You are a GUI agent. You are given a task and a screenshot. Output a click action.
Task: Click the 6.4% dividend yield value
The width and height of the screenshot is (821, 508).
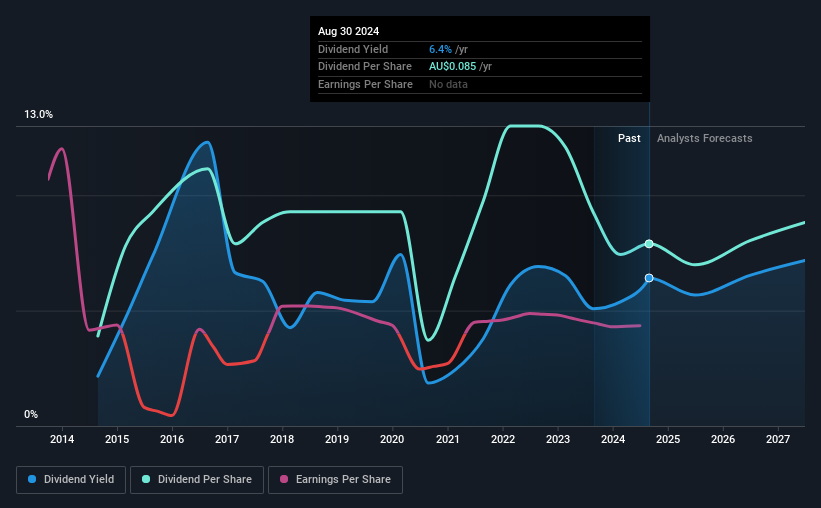pyautogui.click(x=440, y=49)
